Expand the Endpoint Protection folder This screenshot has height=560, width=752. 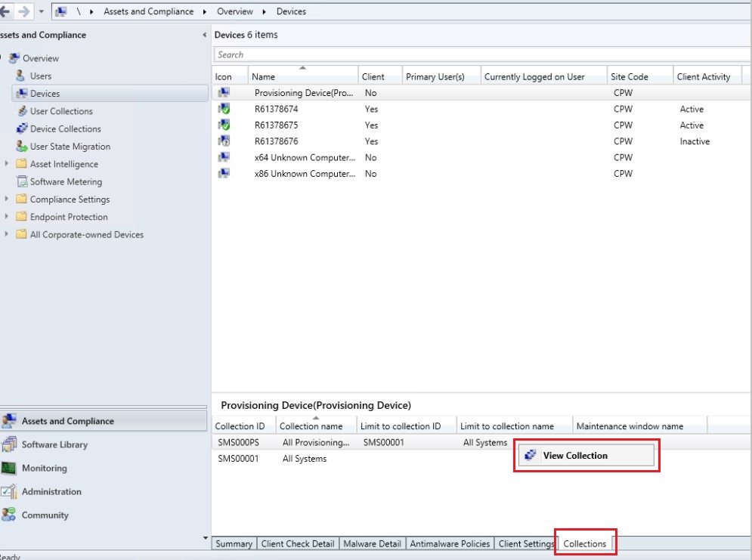[x=8, y=217]
